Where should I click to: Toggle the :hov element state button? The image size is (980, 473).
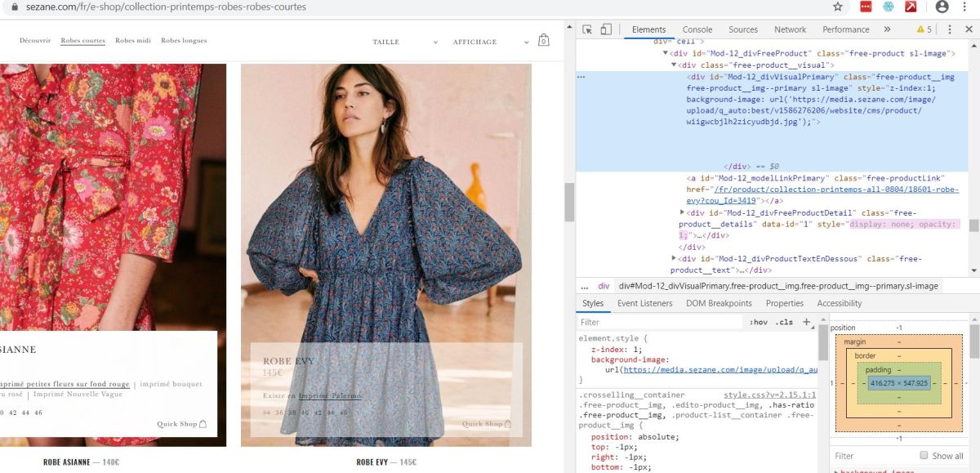click(x=758, y=322)
